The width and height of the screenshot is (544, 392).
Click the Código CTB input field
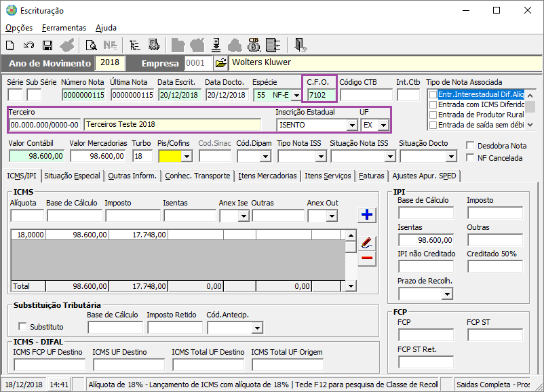[x=366, y=95]
